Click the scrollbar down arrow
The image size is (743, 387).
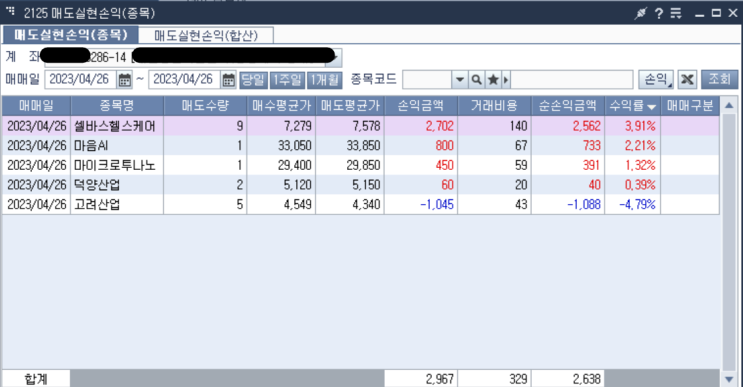pyautogui.click(x=729, y=379)
